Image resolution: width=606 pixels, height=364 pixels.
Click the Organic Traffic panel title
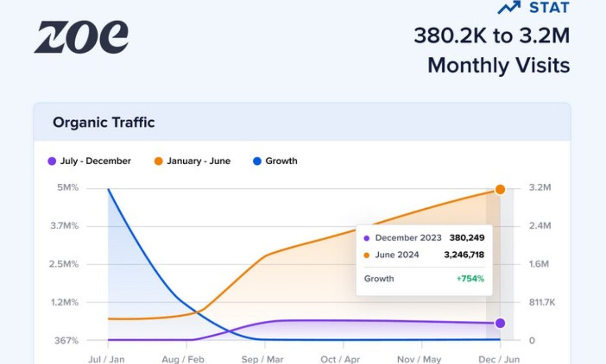[x=104, y=123]
